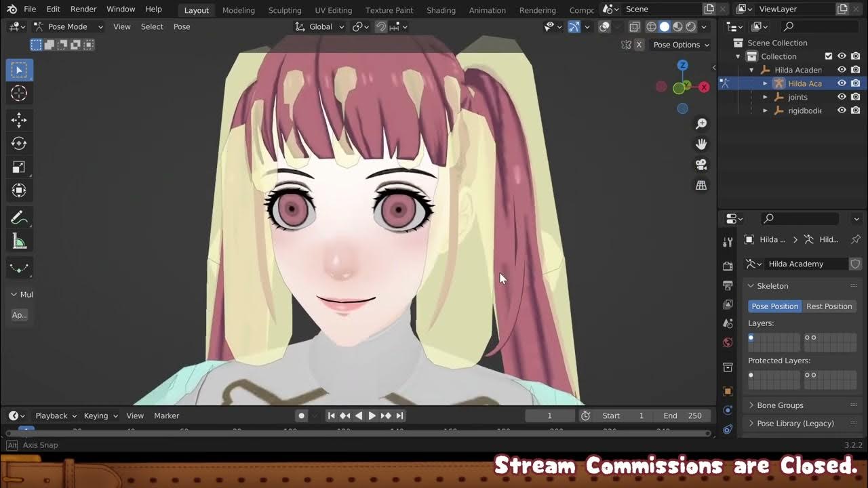This screenshot has width=868, height=488.
Task: Open the Pose menu in viewport header
Action: (182, 26)
